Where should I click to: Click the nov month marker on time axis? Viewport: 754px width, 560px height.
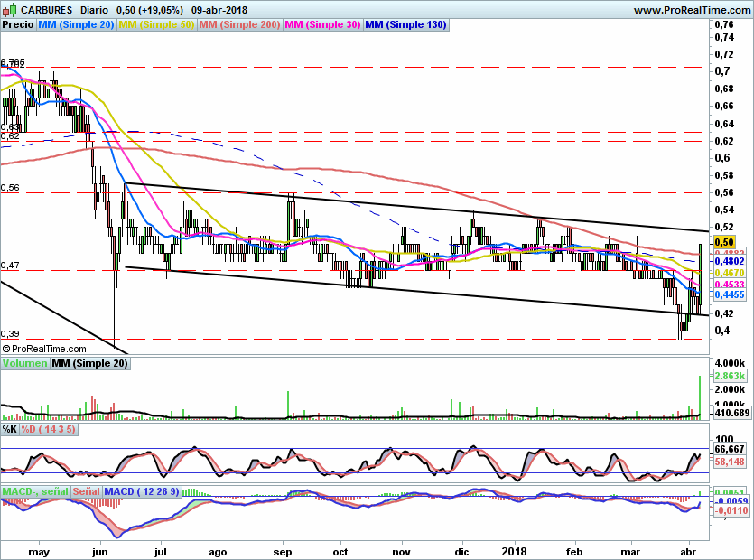[x=401, y=552]
